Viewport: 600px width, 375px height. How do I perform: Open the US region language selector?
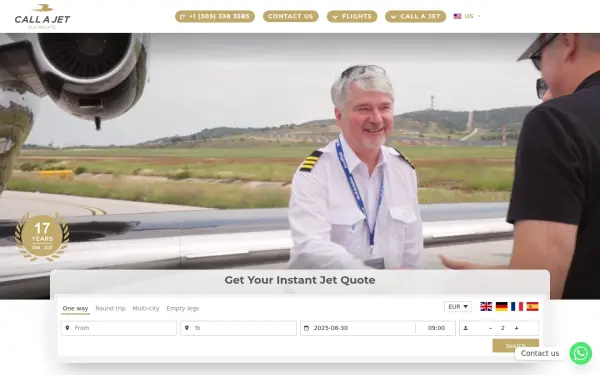pyautogui.click(x=467, y=16)
